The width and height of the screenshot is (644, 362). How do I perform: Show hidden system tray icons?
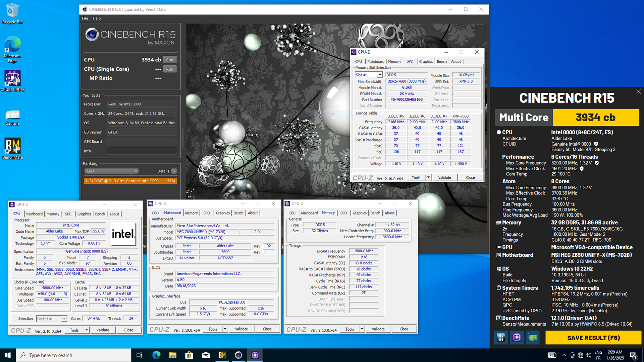click(564, 355)
